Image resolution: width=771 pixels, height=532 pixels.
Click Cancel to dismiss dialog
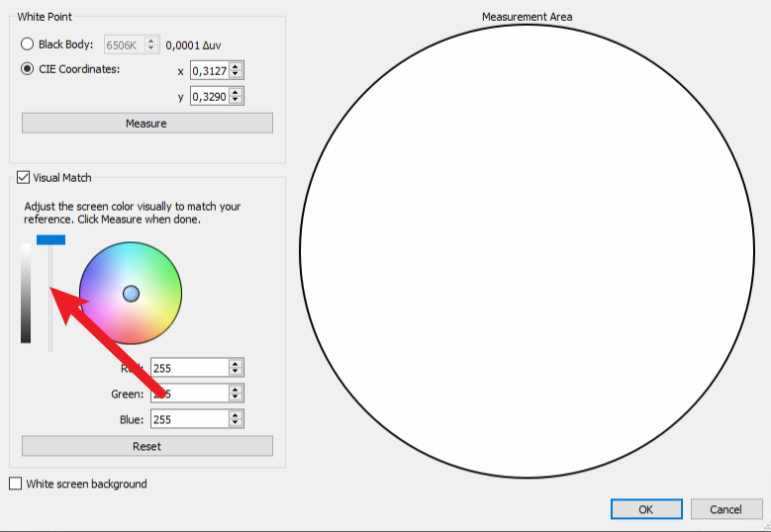click(x=725, y=509)
